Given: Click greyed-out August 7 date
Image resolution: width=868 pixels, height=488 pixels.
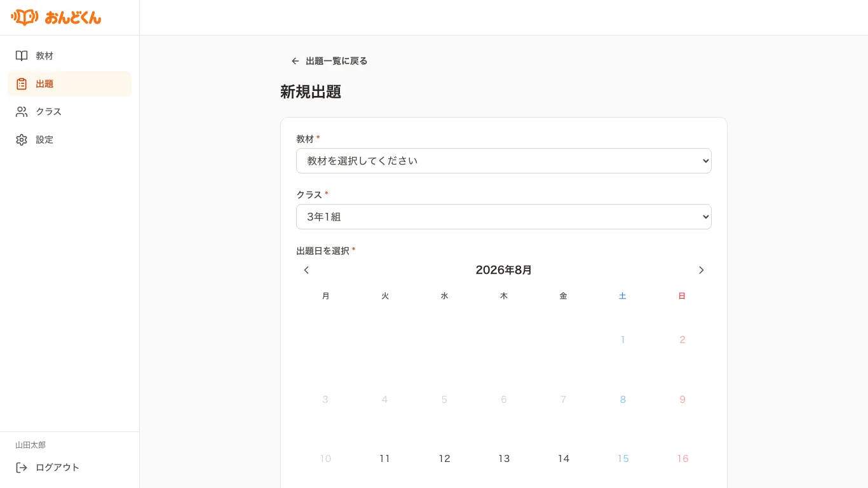Looking at the screenshot, I should click(564, 400).
